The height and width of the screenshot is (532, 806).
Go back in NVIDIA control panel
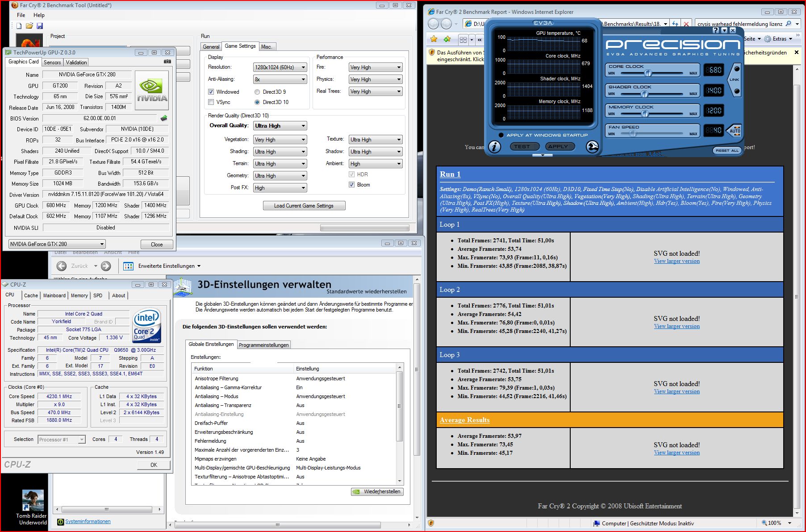(x=62, y=266)
